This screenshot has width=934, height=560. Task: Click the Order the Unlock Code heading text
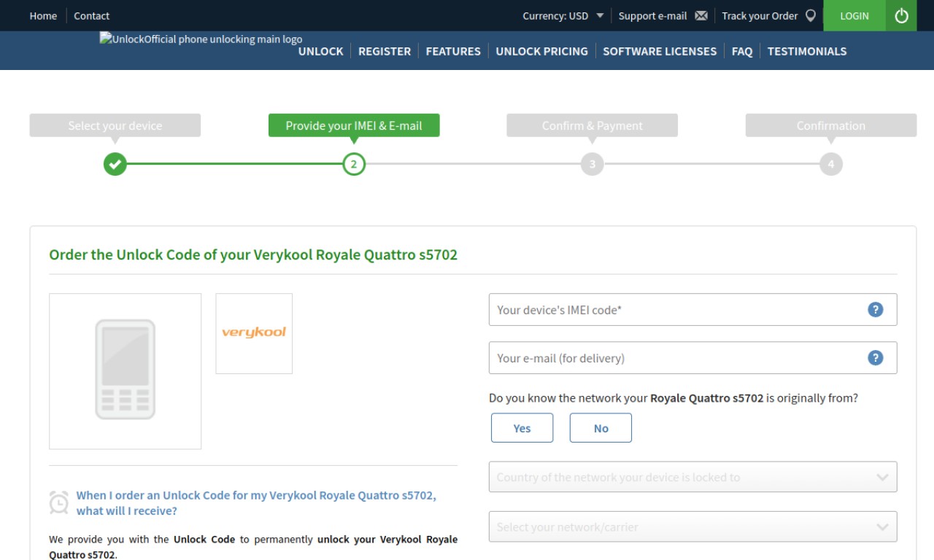coord(253,255)
